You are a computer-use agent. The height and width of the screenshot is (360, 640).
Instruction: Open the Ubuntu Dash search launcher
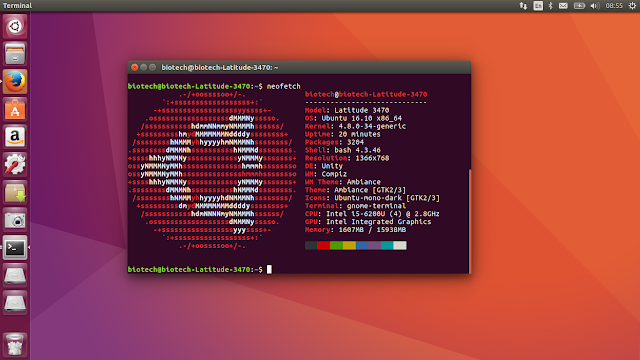[15, 27]
